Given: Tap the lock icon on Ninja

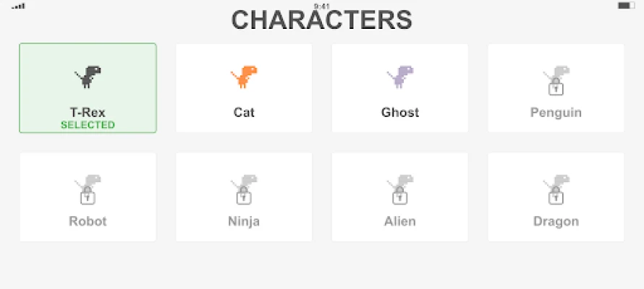Looking at the screenshot, I should 245,196.
